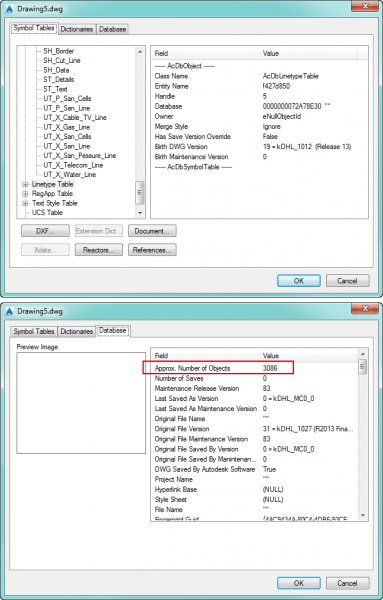Screen dimensions: 383x600
Task: Select UT_X_Gas_Line tree entry
Action: click(x=67, y=127)
